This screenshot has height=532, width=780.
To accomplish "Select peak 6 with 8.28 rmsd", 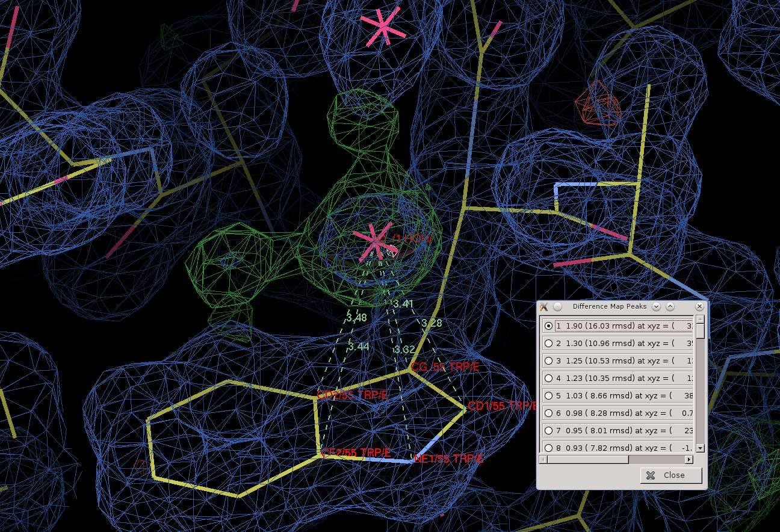I will pyautogui.click(x=548, y=413).
